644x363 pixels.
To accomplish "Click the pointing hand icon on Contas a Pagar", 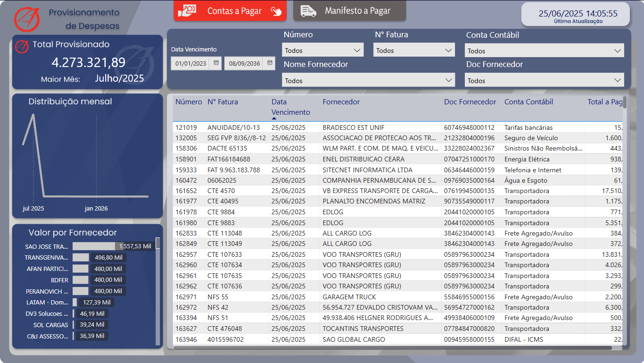I will pyautogui.click(x=276, y=11).
